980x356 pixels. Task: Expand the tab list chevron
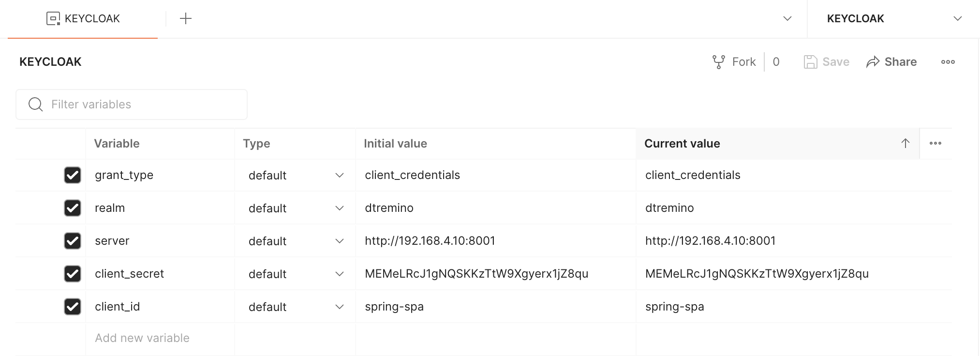tap(787, 19)
